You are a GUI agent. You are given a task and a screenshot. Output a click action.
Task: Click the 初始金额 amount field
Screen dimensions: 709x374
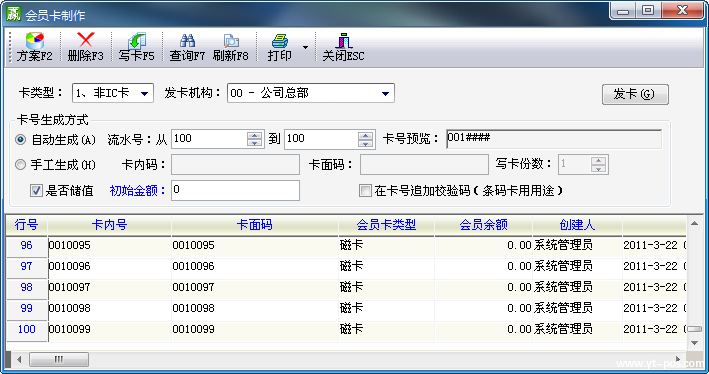235,190
